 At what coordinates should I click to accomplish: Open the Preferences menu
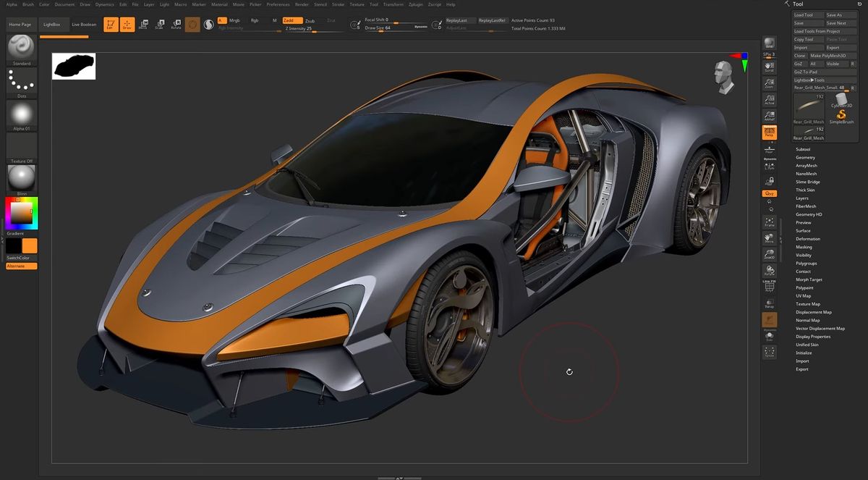coord(278,4)
